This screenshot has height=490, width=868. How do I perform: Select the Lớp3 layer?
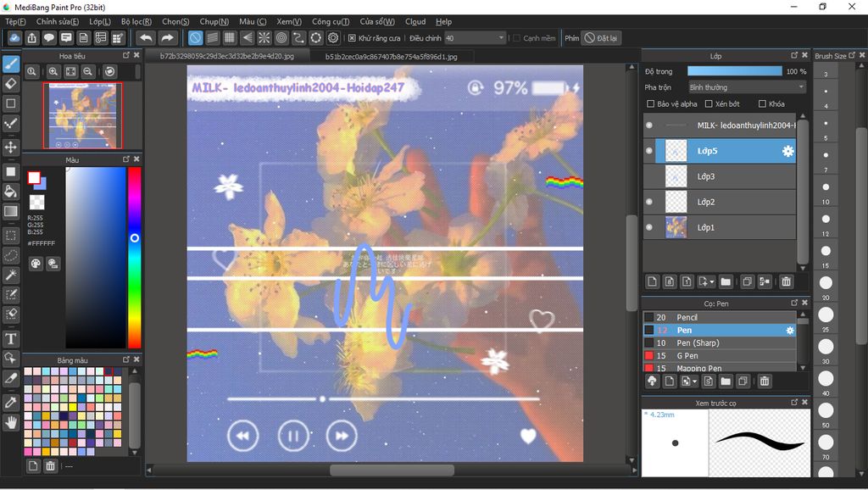coord(726,176)
